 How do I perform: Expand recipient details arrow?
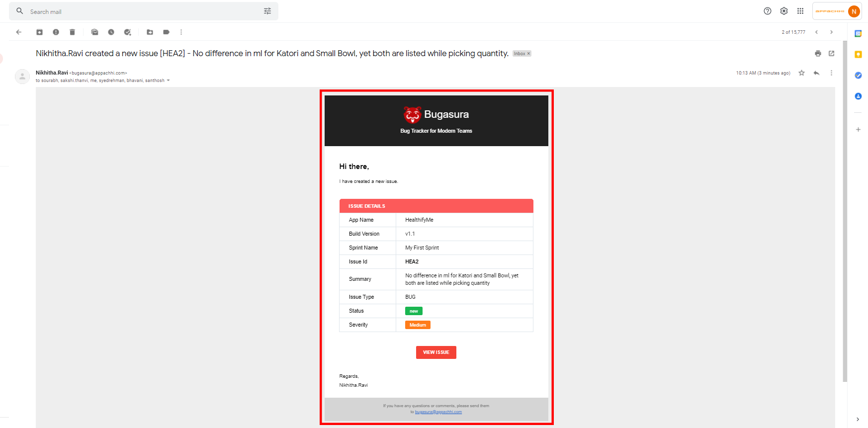(x=168, y=81)
